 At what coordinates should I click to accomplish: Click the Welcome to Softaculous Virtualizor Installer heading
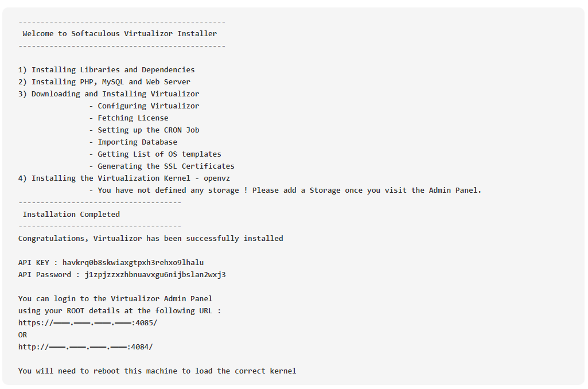point(120,34)
